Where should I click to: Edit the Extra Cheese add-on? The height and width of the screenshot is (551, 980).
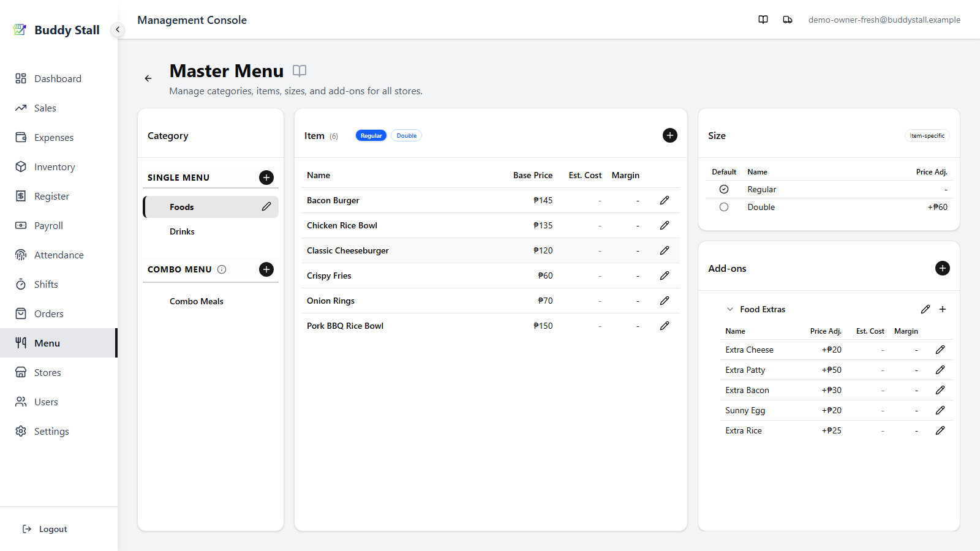[x=940, y=350]
